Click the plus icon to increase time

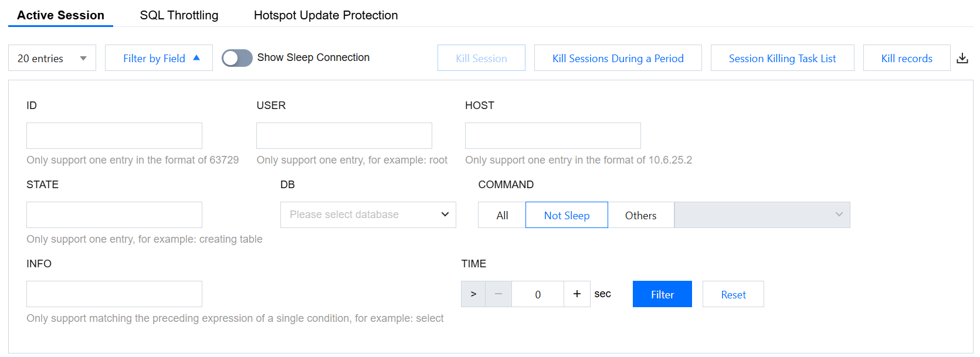pos(577,294)
